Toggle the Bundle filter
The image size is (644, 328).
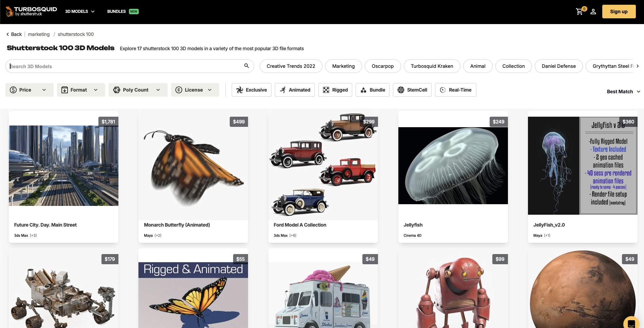[x=373, y=90]
